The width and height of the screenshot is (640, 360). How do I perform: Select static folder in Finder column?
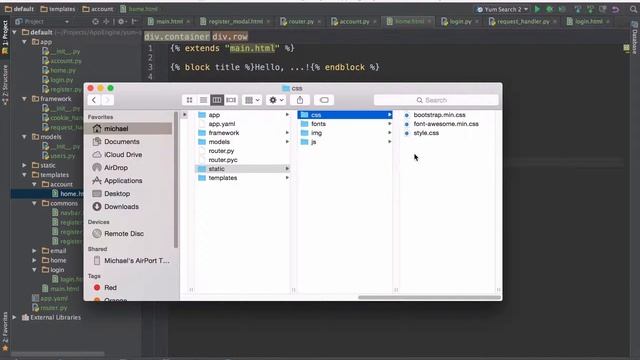tap(243, 169)
